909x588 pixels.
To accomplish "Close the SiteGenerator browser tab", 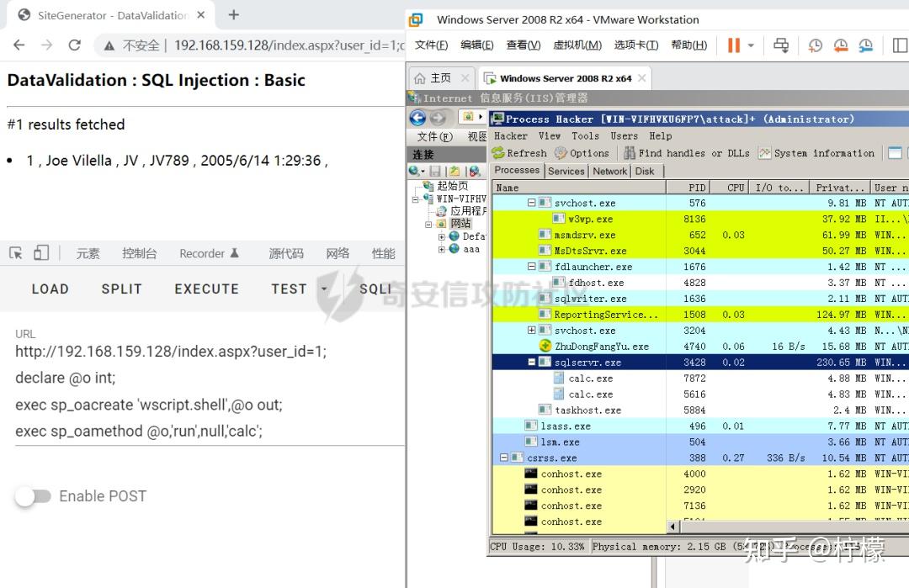I will click(x=201, y=15).
